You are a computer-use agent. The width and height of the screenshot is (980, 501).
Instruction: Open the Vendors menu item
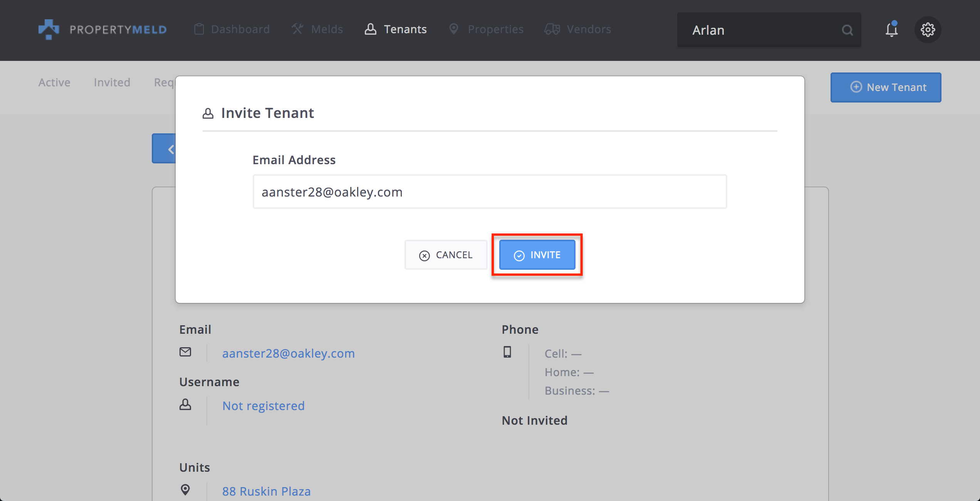pos(577,29)
